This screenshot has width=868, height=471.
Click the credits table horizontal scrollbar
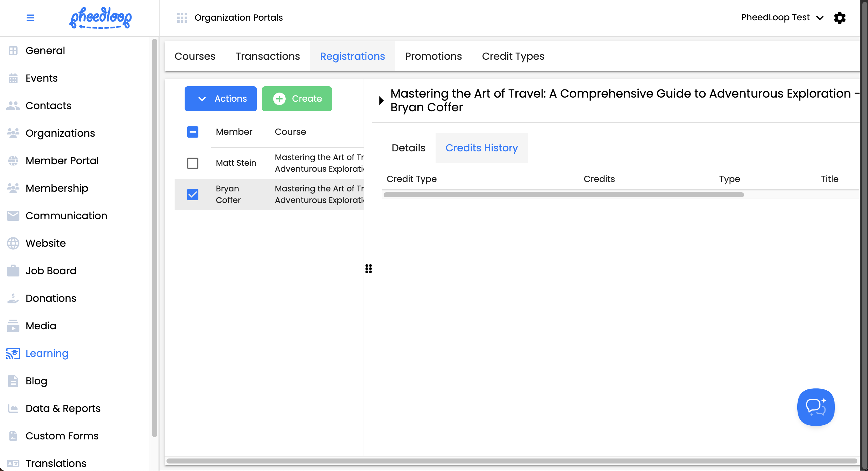564,195
